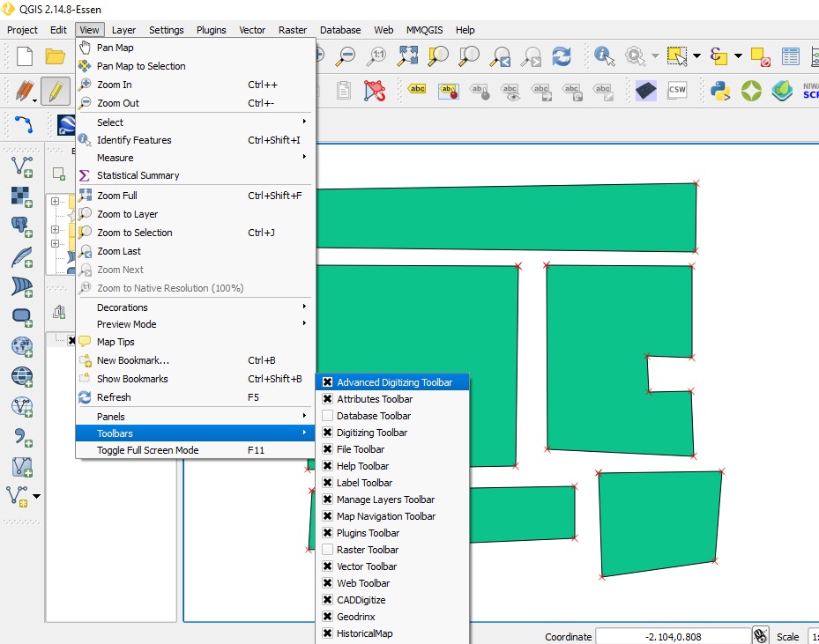Screen dimensions: 819x644
Task: Expand the Select submenu in View menu
Action: pos(196,122)
